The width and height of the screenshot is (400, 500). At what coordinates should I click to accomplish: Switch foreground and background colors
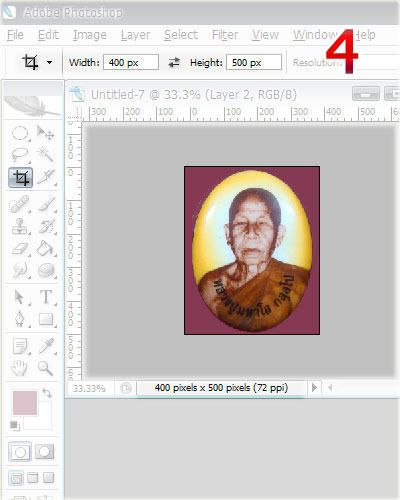pyautogui.click(x=47, y=394)
